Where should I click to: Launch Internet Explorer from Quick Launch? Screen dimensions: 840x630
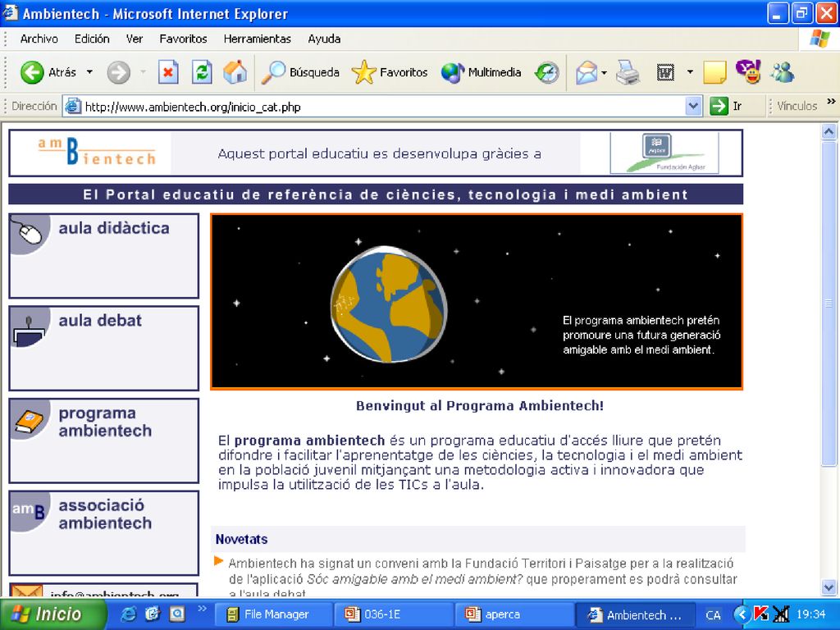[x=128, y=614]
